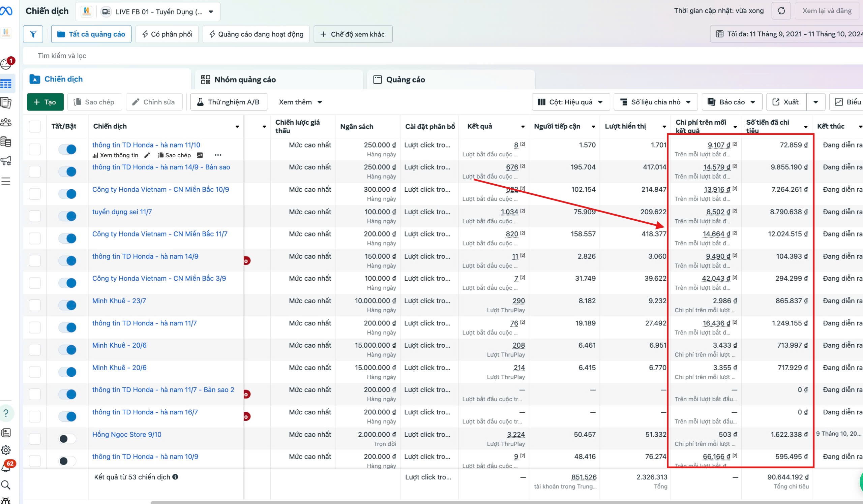This screenshot has height=504, width=863.
Task: Turn off campaign thông tin TD Honda hà nam 11/10
Action: point(67,149)
